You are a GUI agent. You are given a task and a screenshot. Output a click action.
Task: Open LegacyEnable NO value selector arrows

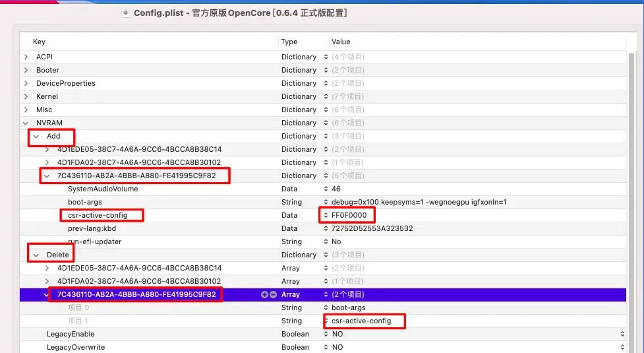[622, 334]
